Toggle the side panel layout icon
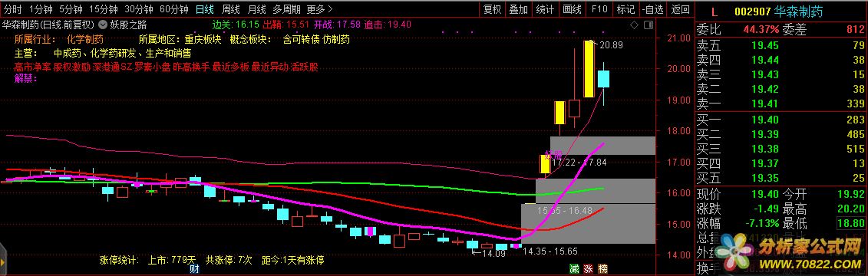The height and width of the screenshot is (276, 868). click(x=648, y=25)
